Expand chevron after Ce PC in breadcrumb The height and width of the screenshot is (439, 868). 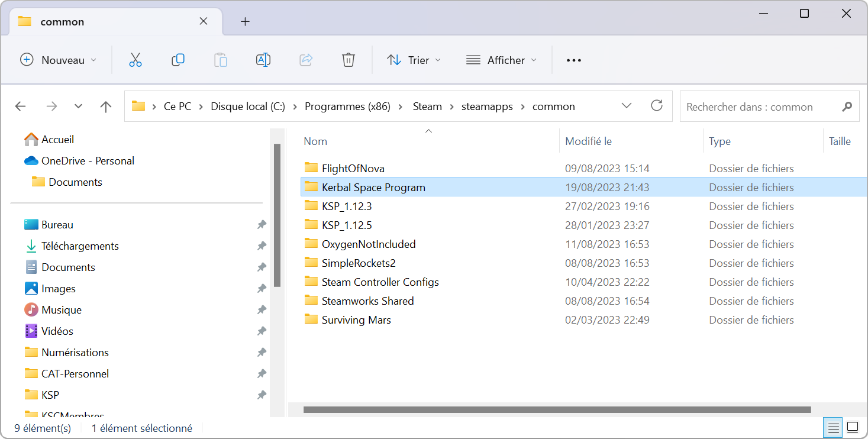click(x=201, y=106)
